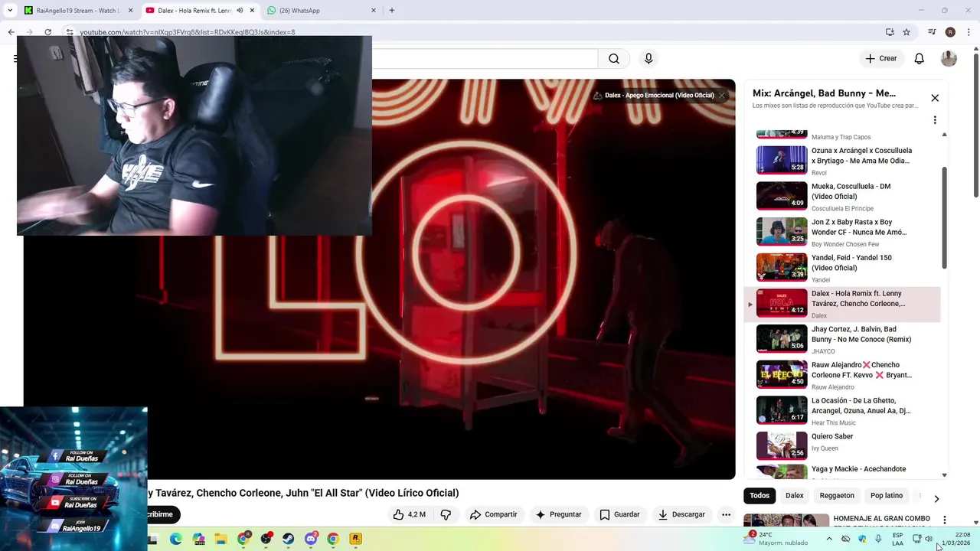The image size is (980, 551).
Task: Switch to RaiAngello19 Stream browser tab
Action: pyautogui.click(x=78, y=11)
